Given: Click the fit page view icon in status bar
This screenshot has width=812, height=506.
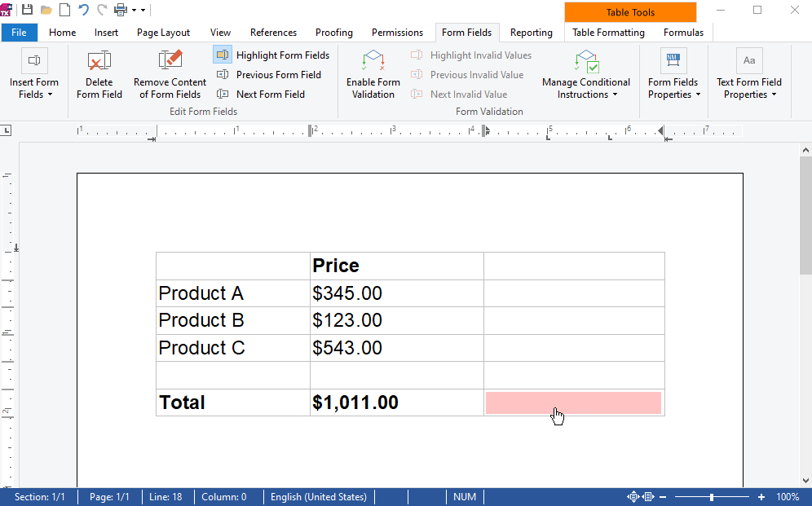Looking at the screenshot, I should point(633,497).
